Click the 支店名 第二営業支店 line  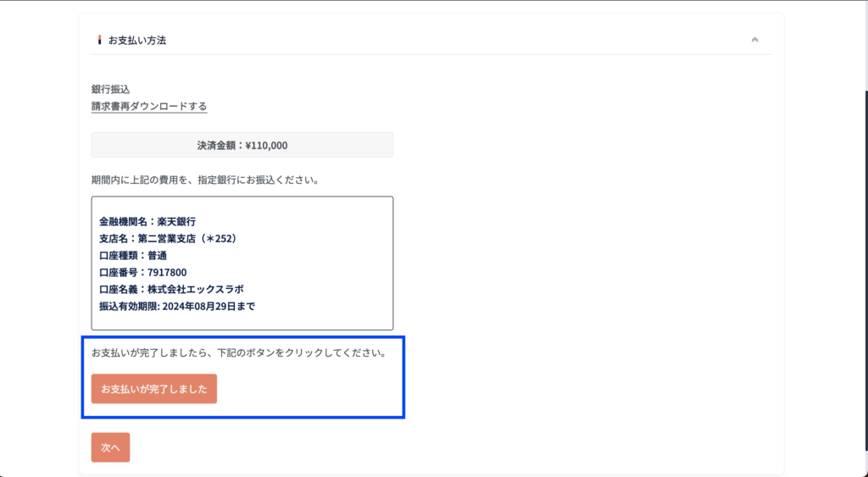click(x=168, y=238)
